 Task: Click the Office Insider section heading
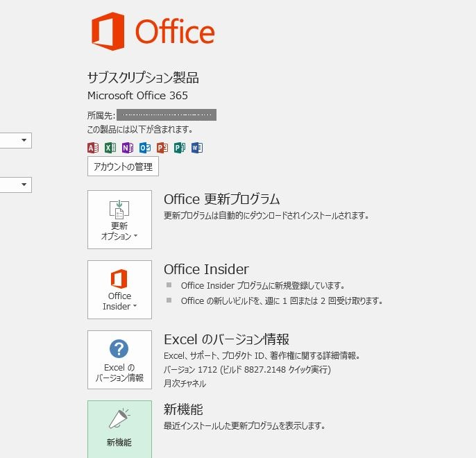(207, 269)
